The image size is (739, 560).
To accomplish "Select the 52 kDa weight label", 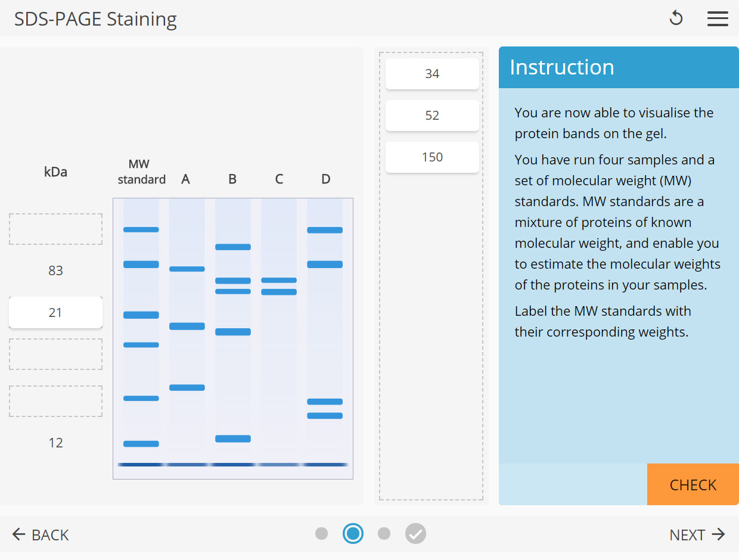I will pyautogui.click(x=432, y=115).
